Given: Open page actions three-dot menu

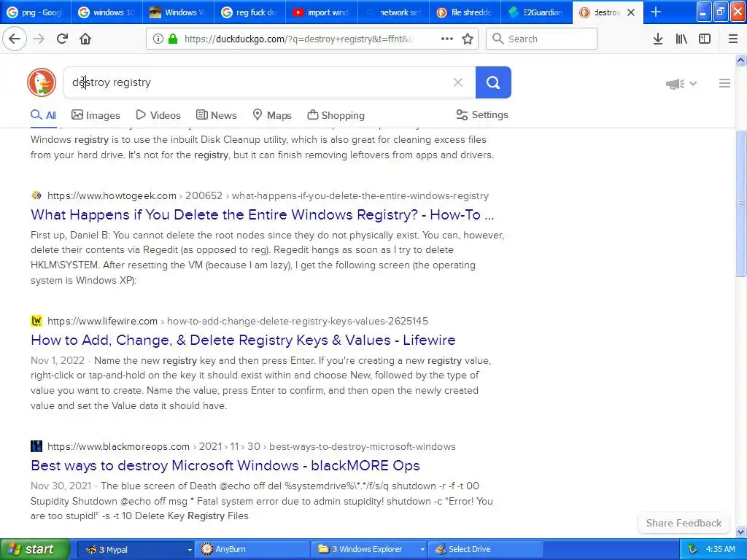Looking at the screenshot, I should [447, 39].
